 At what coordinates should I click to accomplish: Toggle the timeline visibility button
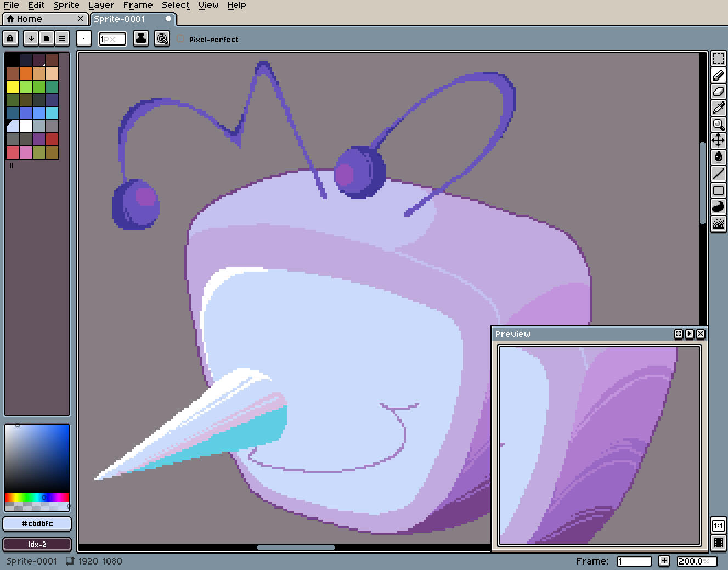[718, 543]
